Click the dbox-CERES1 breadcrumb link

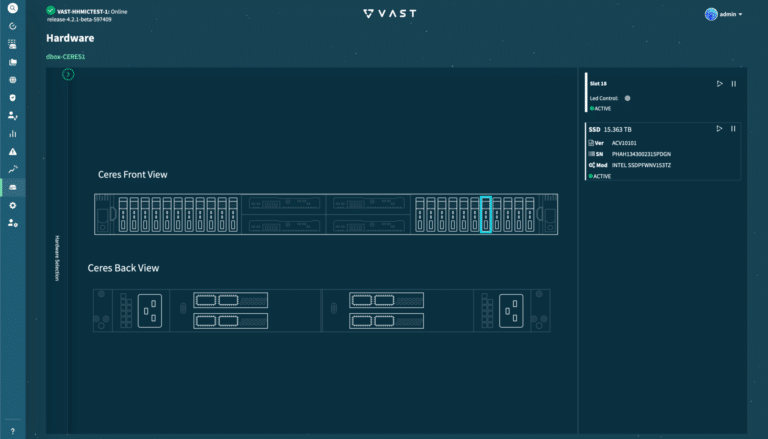click(66, 56)
